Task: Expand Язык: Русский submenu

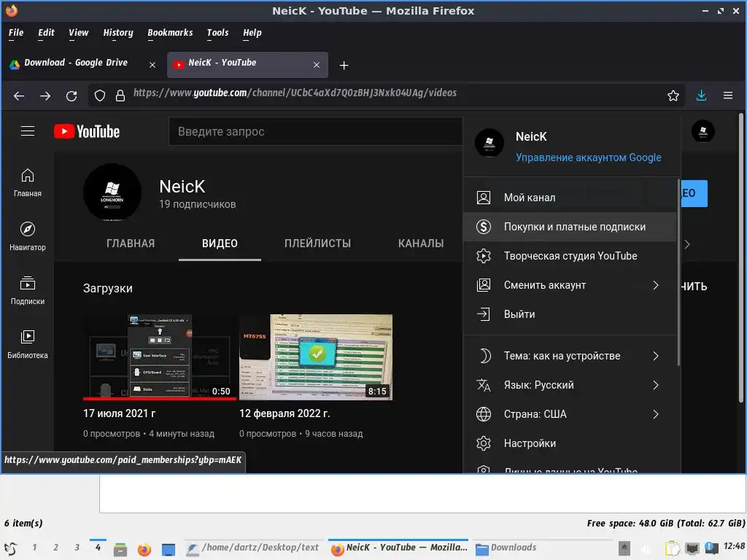Action: pos(656,385)
